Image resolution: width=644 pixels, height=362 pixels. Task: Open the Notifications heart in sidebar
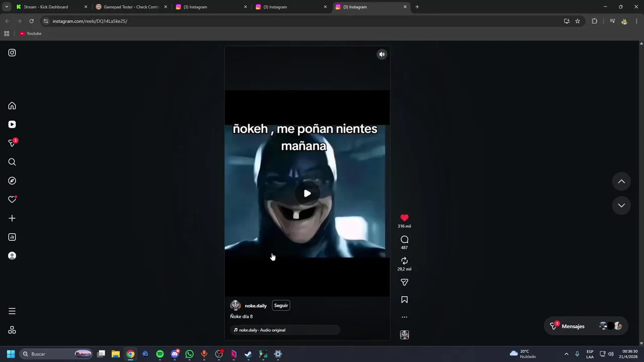(x=12, y=200)
